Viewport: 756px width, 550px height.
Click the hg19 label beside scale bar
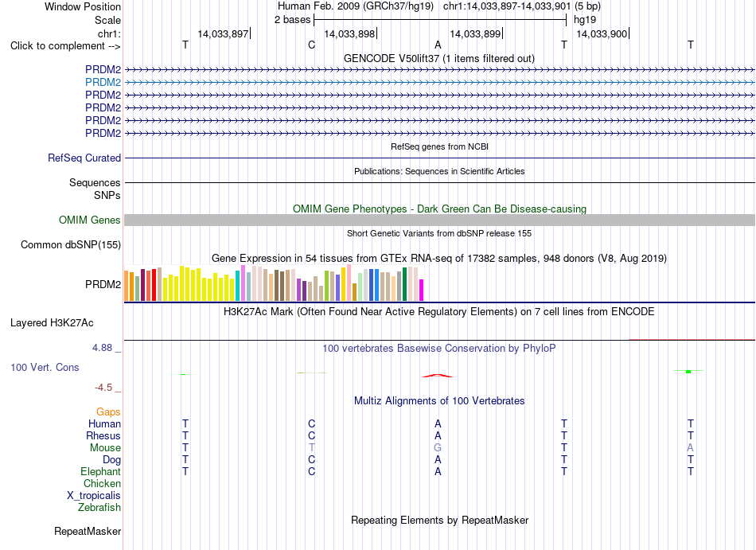click(x=585, y=20)
